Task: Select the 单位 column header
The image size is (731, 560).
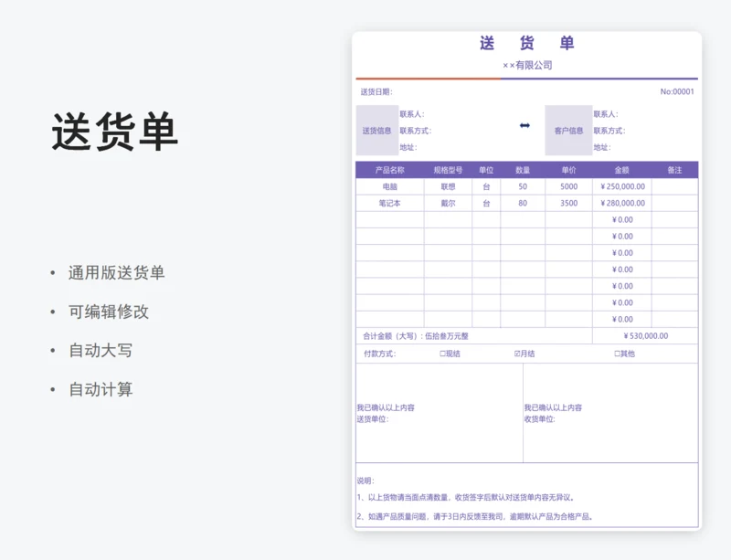Action: pyautogui.click(x=486, y=170)
